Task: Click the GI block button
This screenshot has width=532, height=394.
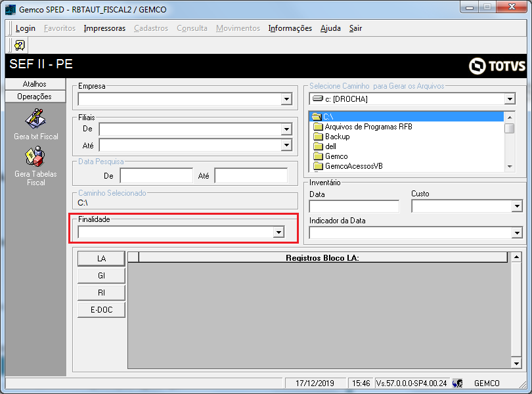Action: (101, 276)
